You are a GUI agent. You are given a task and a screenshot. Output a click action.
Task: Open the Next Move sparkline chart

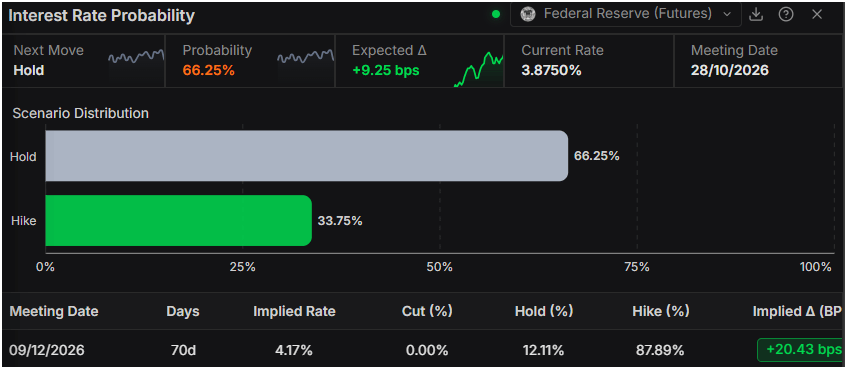tap(136, 57)
